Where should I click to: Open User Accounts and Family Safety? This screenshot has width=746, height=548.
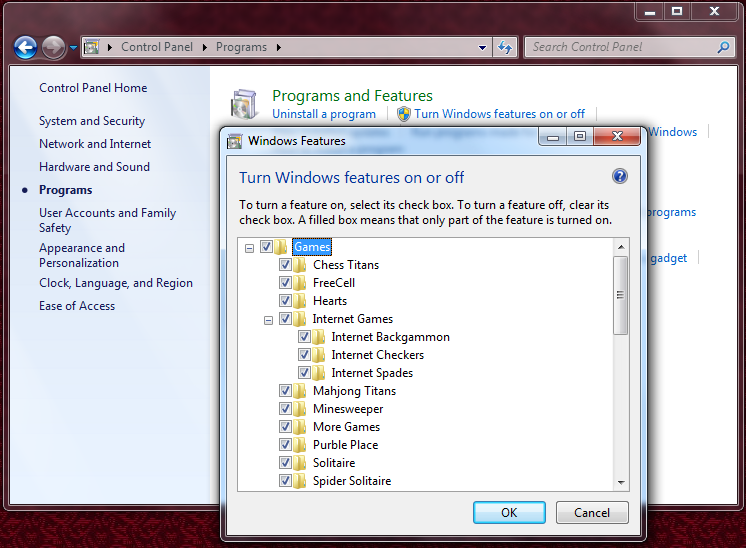pyautogui.click(x=108, y=220)
